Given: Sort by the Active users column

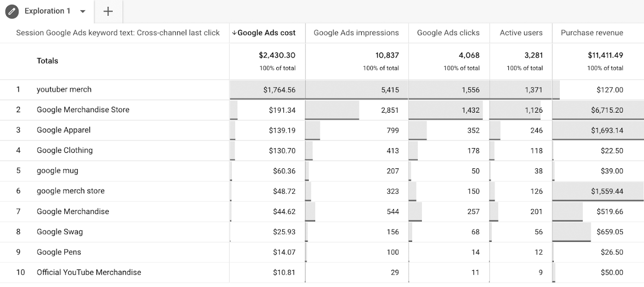Looking at the screenshot, I should [x=521, y=33].
